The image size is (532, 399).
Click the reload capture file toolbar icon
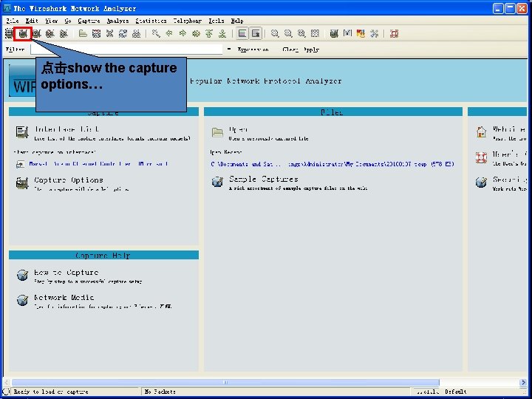[x=123, y=33]
